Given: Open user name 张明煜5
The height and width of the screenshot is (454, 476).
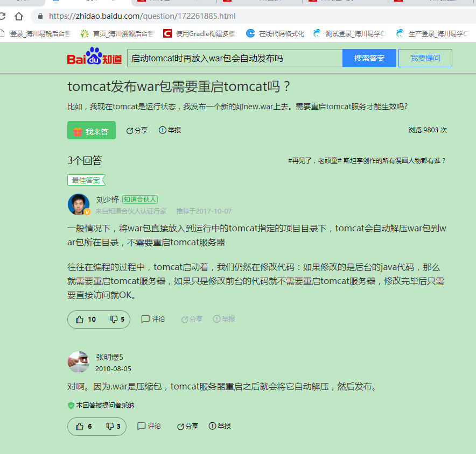Looking at the screenshot, I should coord(110,357).
